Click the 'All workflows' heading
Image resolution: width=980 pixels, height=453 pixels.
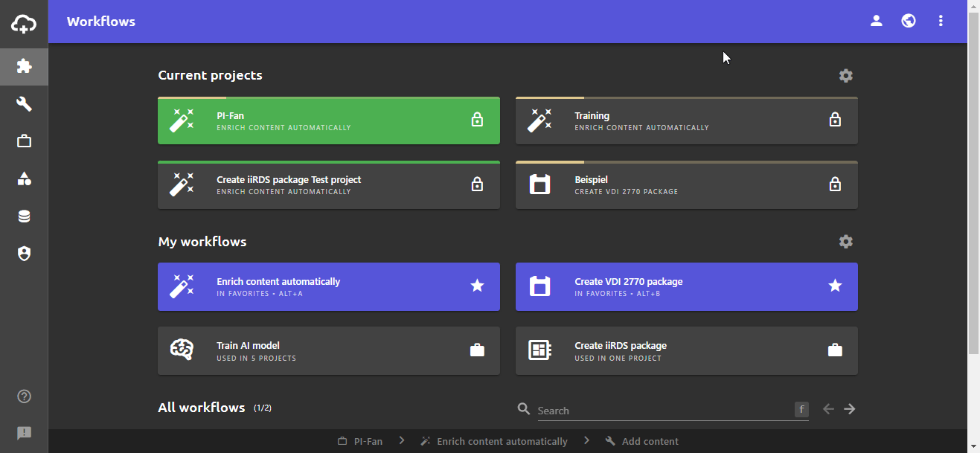coord(202,408)
